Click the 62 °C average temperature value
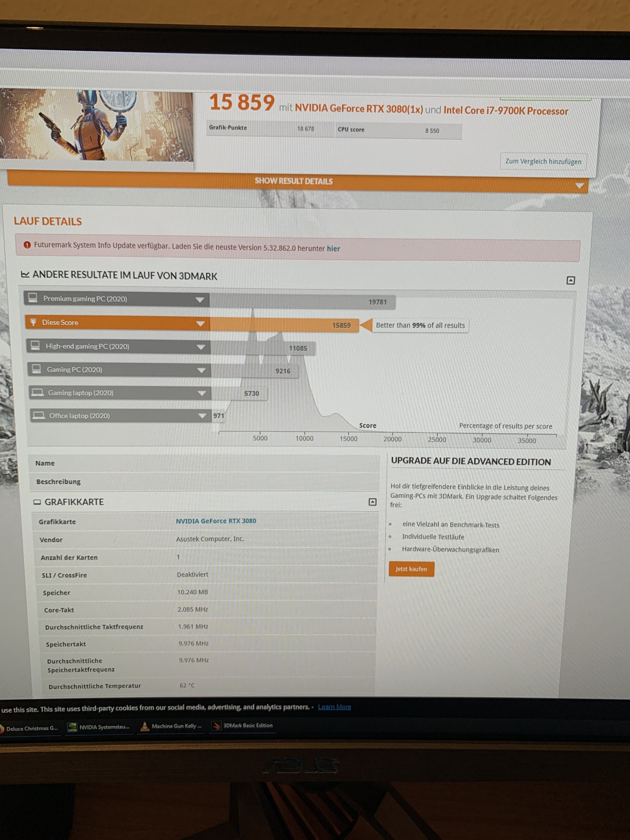 [x=187, y=685]
